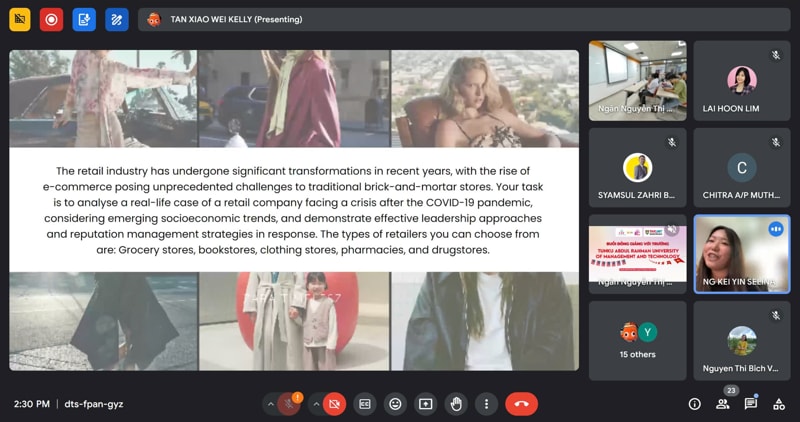Select NG KEI YIN SELINA video tile
The image size is (800, 422).
click(741, 254)
